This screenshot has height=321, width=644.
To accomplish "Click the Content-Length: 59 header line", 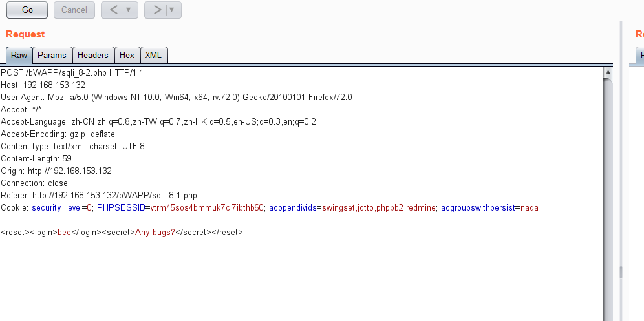I will click(36, 158).
